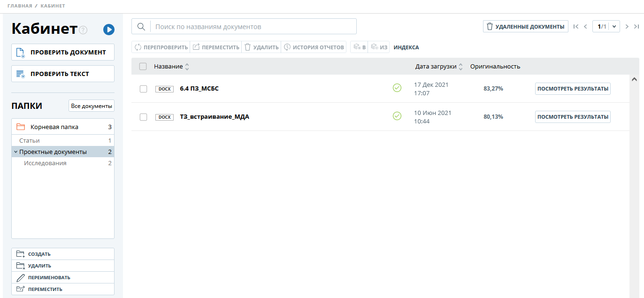Sort by Дата загрузки column arrows

point(460,67)
